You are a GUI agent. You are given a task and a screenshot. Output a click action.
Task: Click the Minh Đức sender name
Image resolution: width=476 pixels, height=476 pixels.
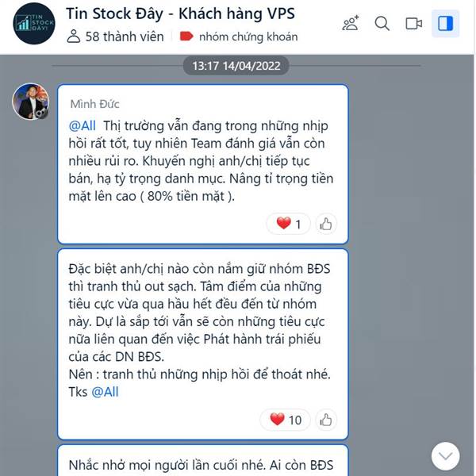tap(94, 104)
